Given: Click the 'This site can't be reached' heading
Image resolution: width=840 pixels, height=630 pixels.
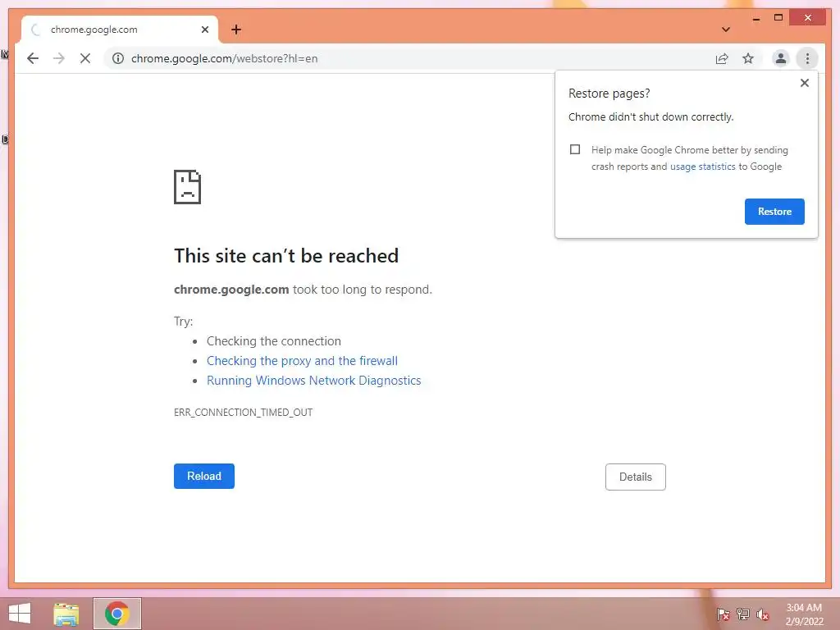Looking at the screenshot, I should (286, 256).
